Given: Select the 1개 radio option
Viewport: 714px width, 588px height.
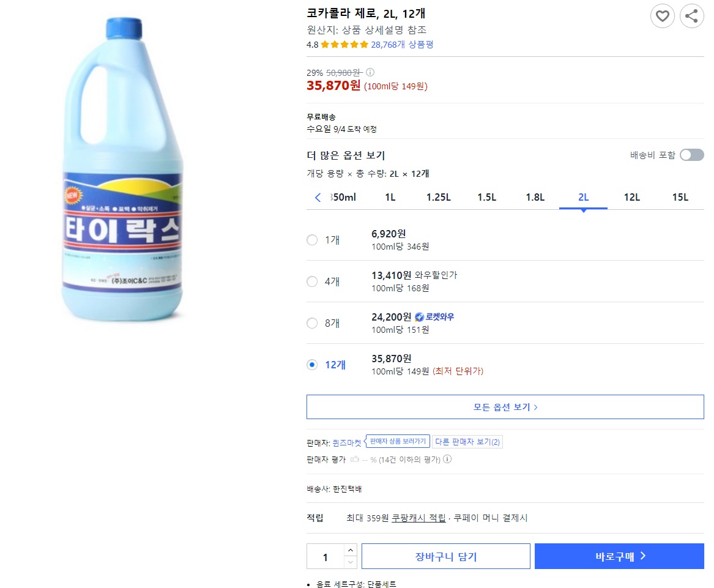Looking at the screenshot, I should click(312, 240).
